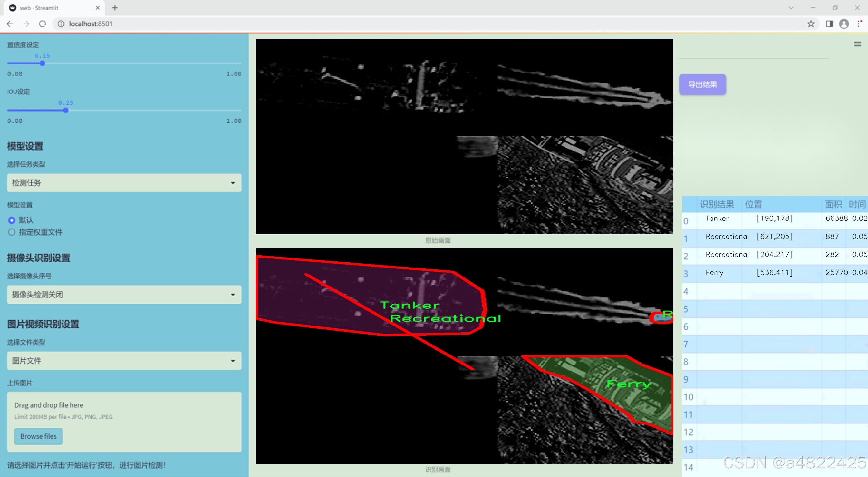Open the browser side panel icon
The height and width of the screenshot is (477, 868).
tap(829, 24)
